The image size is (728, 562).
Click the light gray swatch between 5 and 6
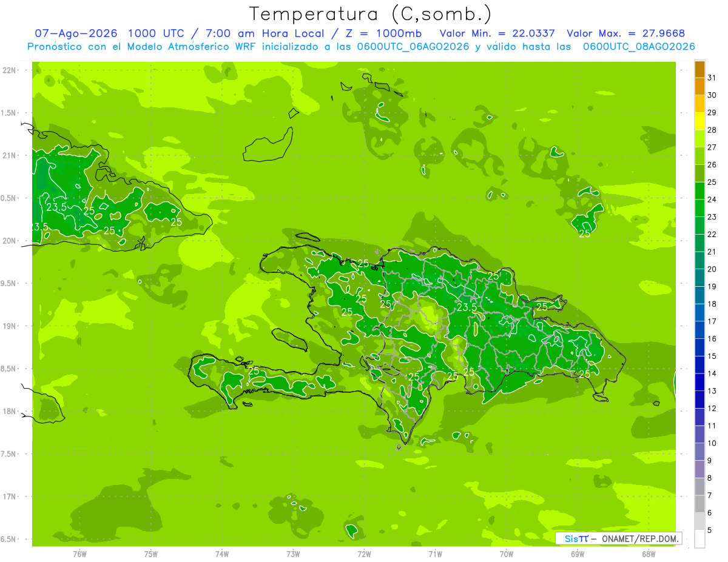point(699,521)
